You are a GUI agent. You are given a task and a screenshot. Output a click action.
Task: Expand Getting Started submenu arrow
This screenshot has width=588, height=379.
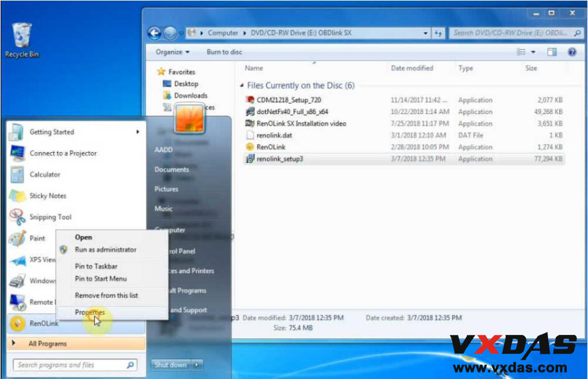pos(138,132)
